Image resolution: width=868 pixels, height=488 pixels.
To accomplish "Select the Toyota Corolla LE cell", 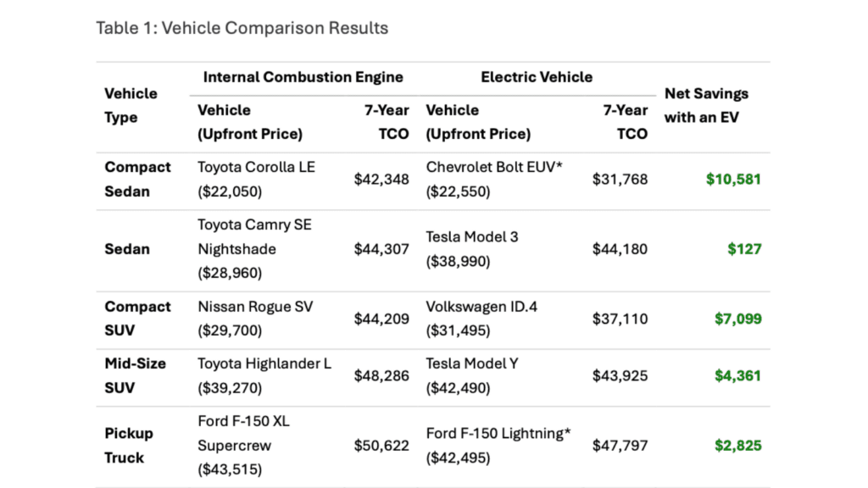I will pos(256,179).
